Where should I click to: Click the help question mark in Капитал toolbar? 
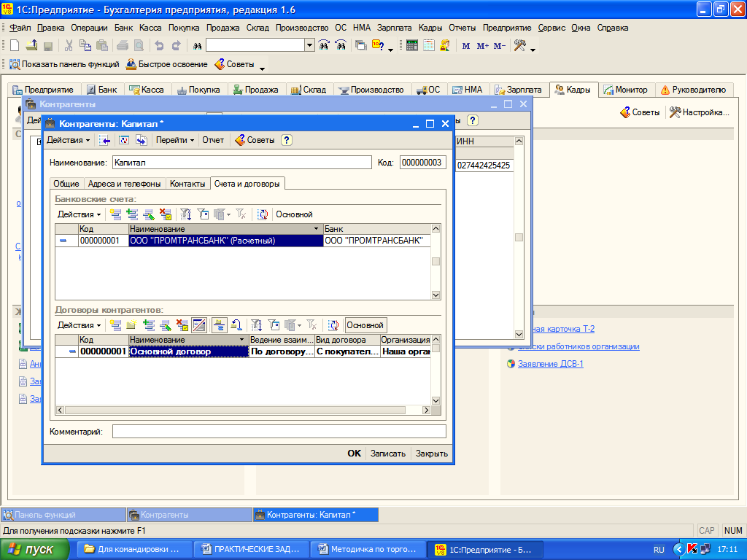[286, 140]
